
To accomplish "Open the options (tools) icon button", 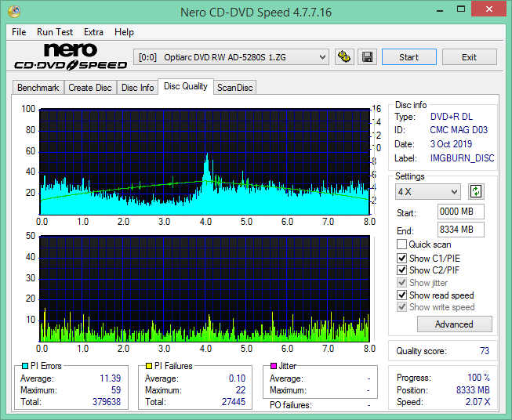I will click(344, 57).
